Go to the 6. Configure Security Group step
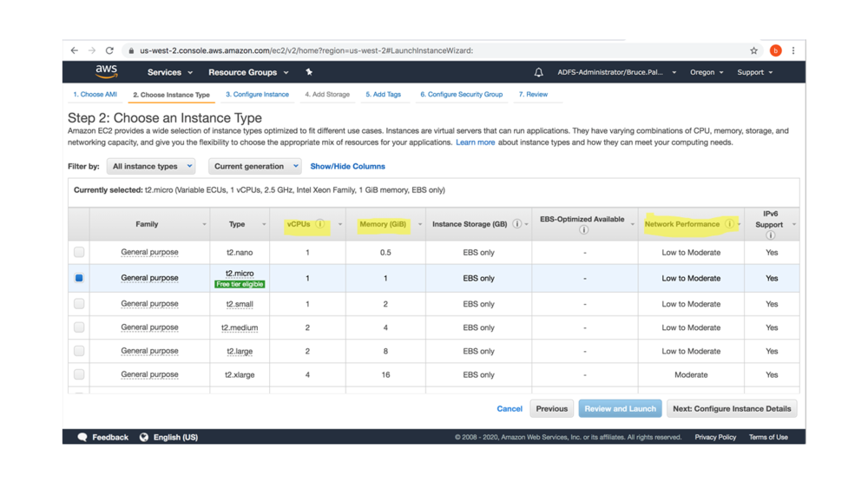 click(x=461, y=94)
